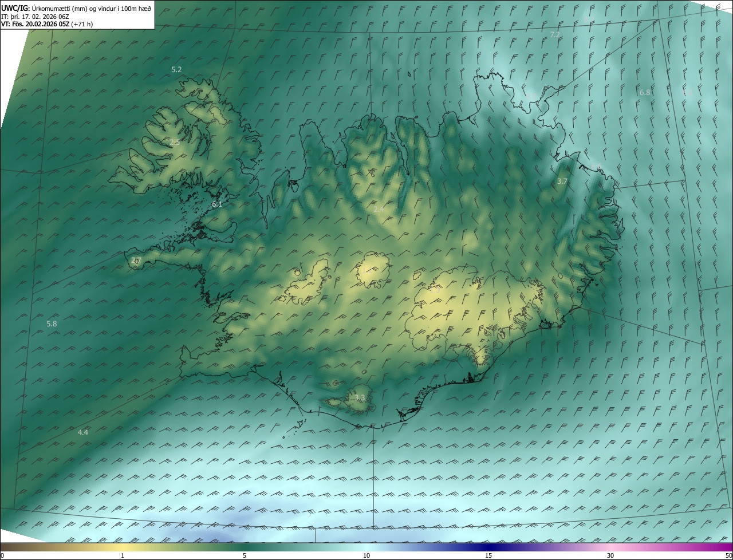This screenshot has width=733, height=560.
Task: Click the 15 tick on the color scale
Action: coord(488,556)
